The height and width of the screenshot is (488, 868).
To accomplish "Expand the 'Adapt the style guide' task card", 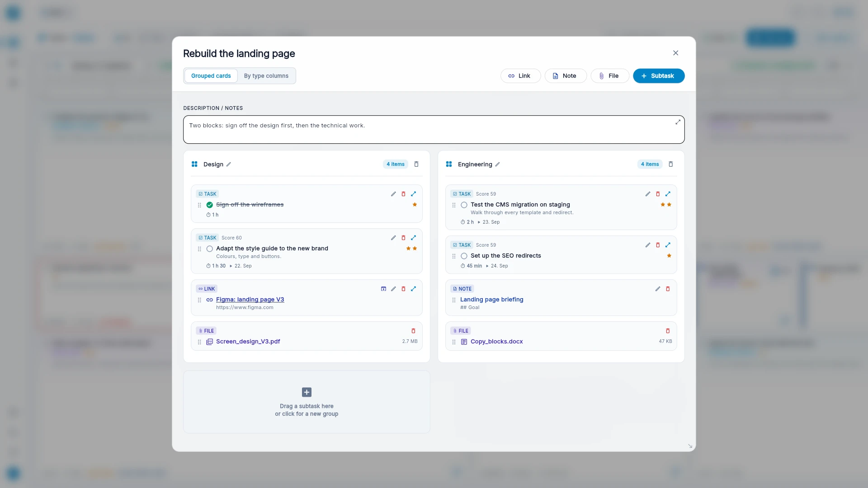I will [413, 238].
